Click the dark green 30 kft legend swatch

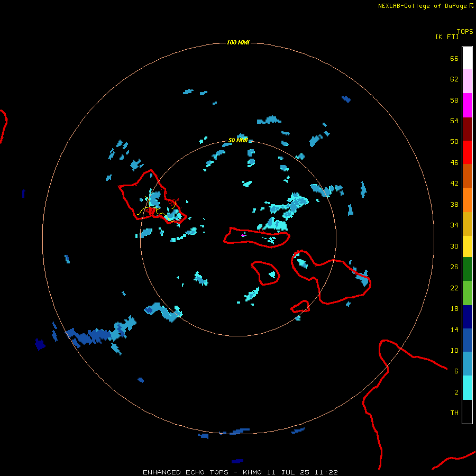pos(467,269)
